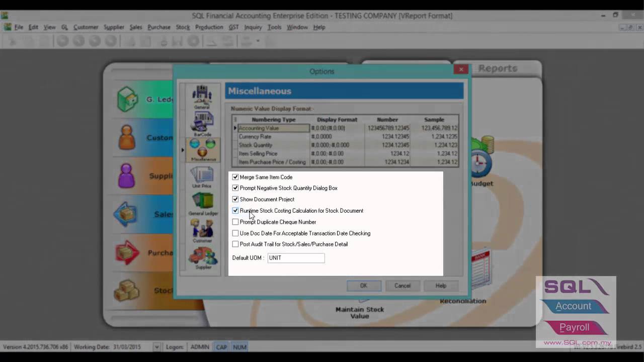This screenshot has width=644, height=362.
Task: Click Currency Rate display format #,0.0000 cell
Action: pos(337,137)
